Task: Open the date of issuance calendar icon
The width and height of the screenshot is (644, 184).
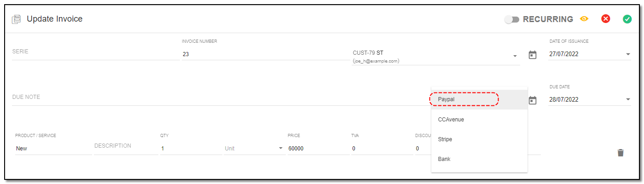Action: coord(533,55)
